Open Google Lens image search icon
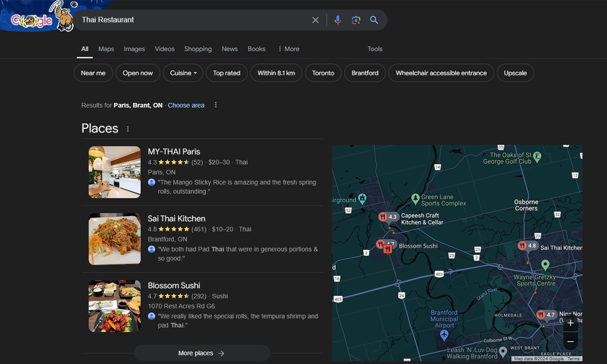 356,20
